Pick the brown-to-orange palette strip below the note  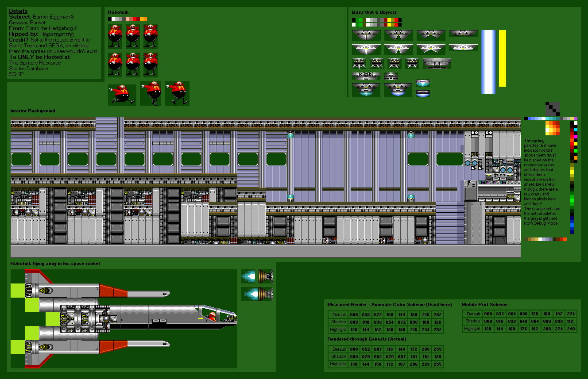pyautogui.click(x=545, y=239)
